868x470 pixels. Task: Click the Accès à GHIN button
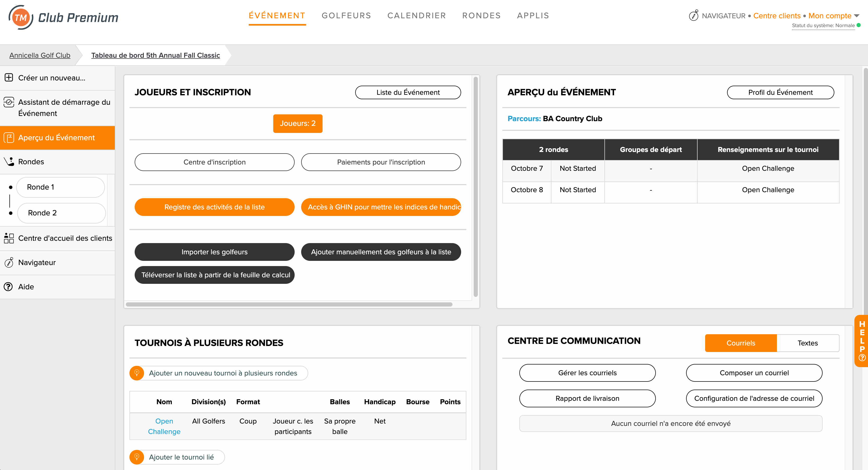[381, 207]
